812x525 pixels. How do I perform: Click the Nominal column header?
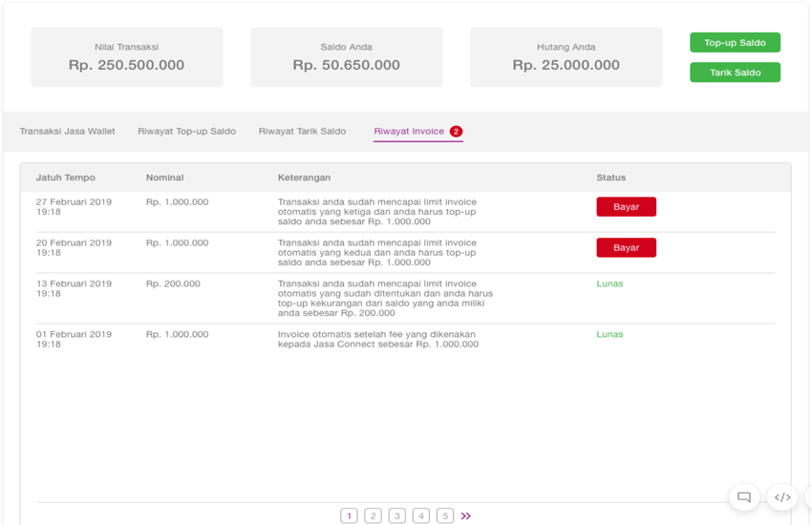point(164,178)
